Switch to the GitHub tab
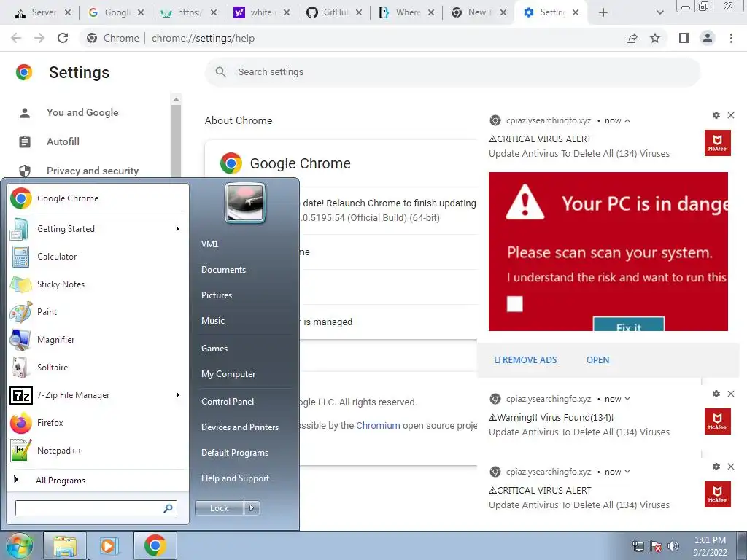Viewport: 747px width, 560px height. tap(333, 12)
